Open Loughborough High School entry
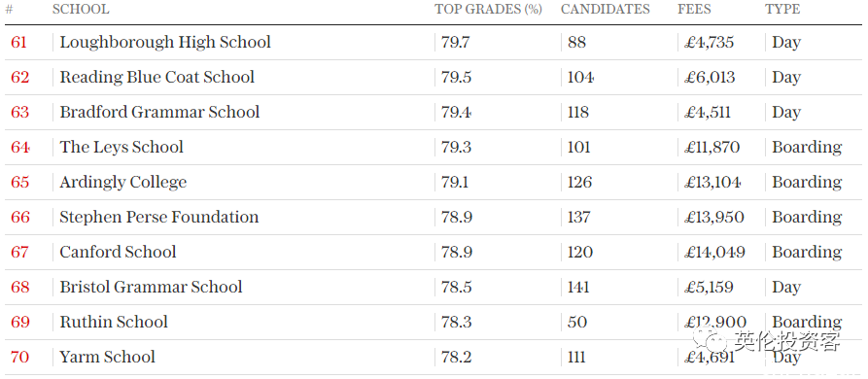 point(165,42)
